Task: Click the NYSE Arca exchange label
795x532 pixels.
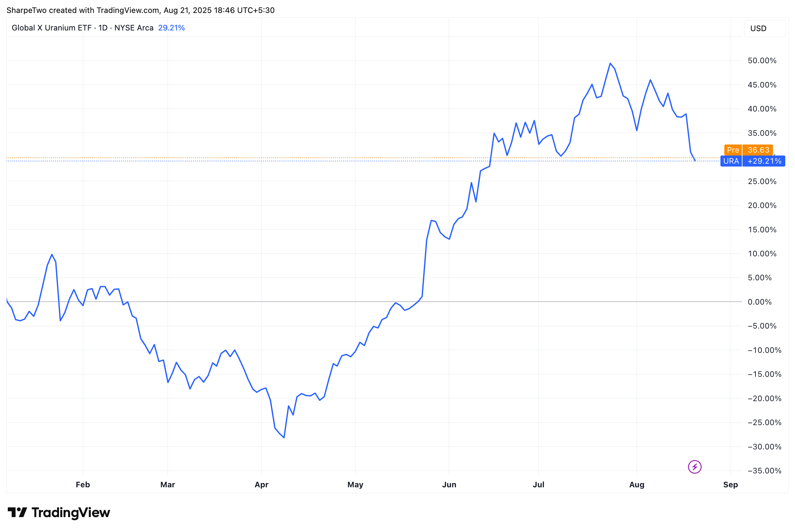Action: coord(134,28)
